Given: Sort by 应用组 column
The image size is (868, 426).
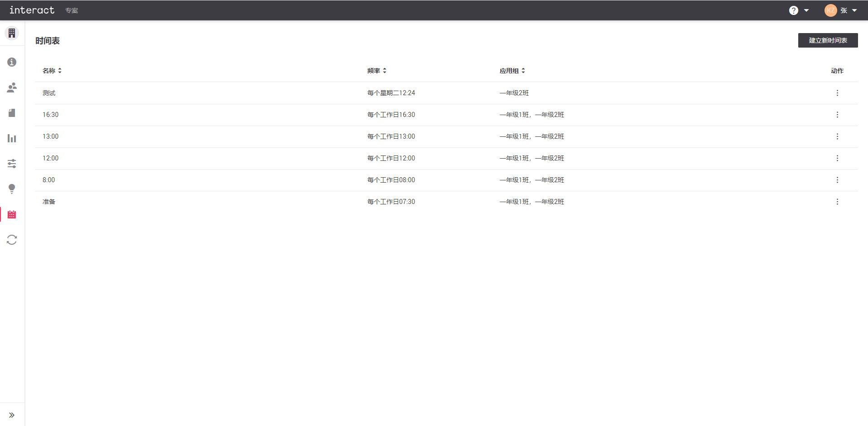Looking at the screenshot, I should pyautogui.click(x=512, y=71).
